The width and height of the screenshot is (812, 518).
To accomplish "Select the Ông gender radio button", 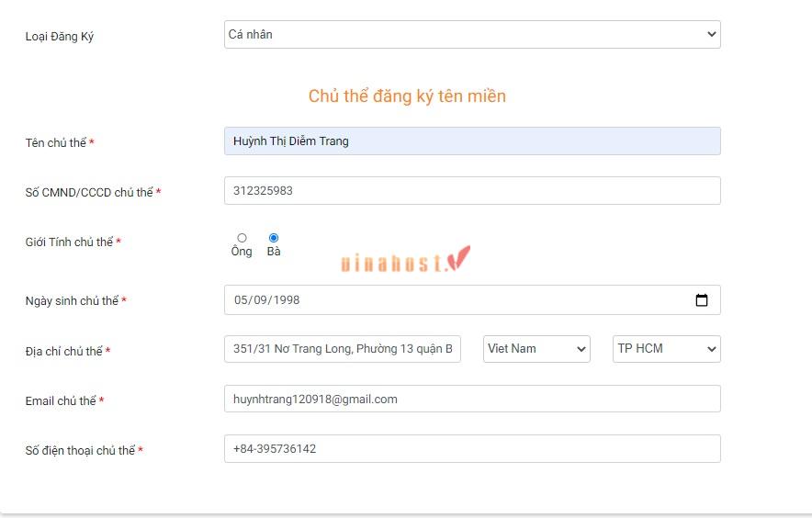I will pyautogui.click(x=242, y=238).
